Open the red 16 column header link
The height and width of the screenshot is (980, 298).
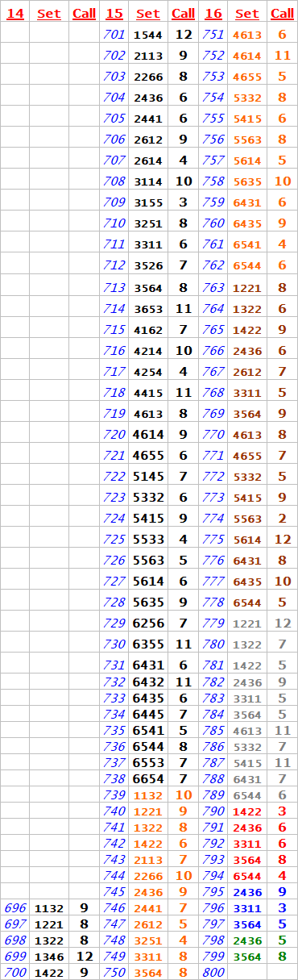click(213, 14)
